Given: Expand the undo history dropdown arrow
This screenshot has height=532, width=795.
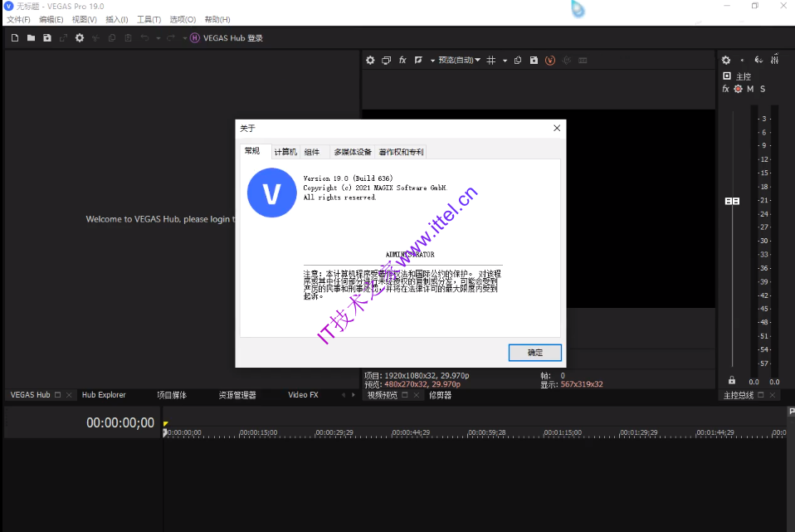Looking at the screenshot, I should point(159,38).
